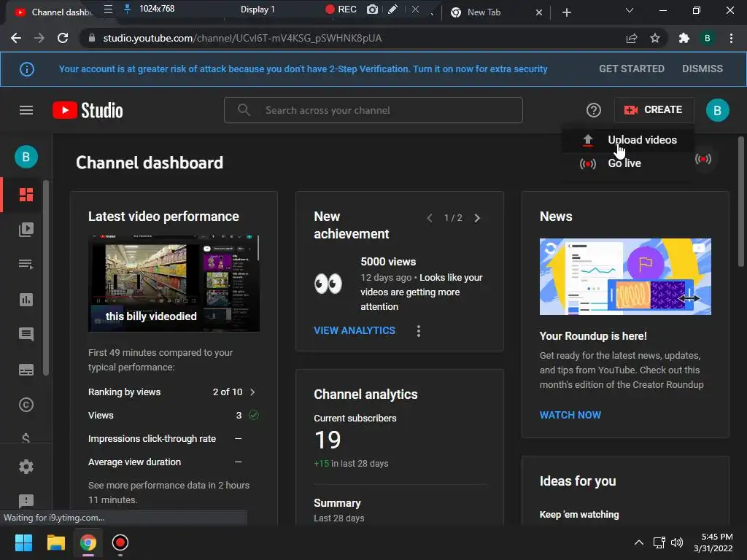
Task: Click the YouTube Studio logo
Action: (x=88, y=111)
